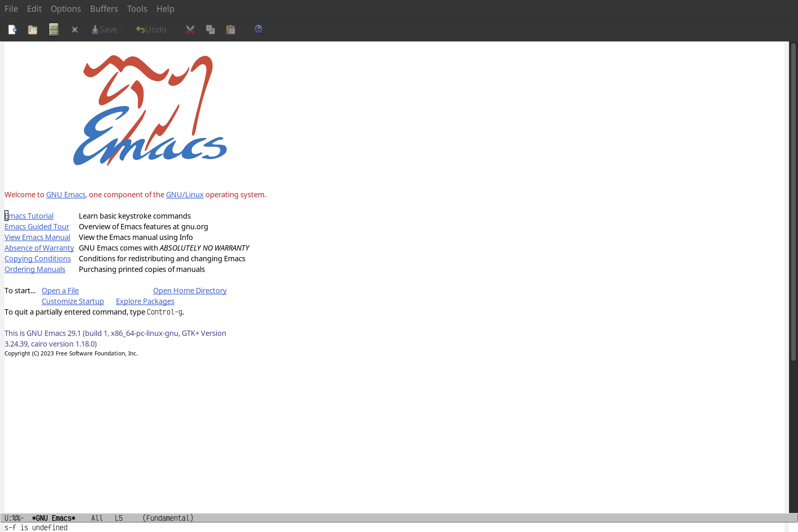Click Open a File link
This screenshot has width=798, height=532.
click(59, 290)
